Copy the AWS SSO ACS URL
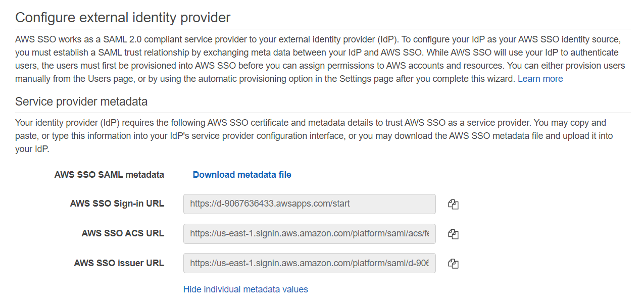Image resolution: width=644 pixels, height=301 pixels. (x=453, y=234)
